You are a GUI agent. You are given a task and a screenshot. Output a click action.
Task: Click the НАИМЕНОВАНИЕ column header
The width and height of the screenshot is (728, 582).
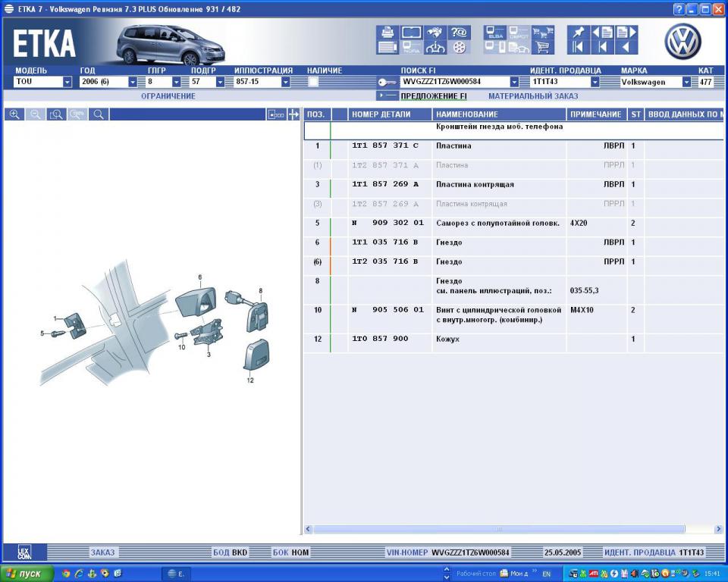499,114
